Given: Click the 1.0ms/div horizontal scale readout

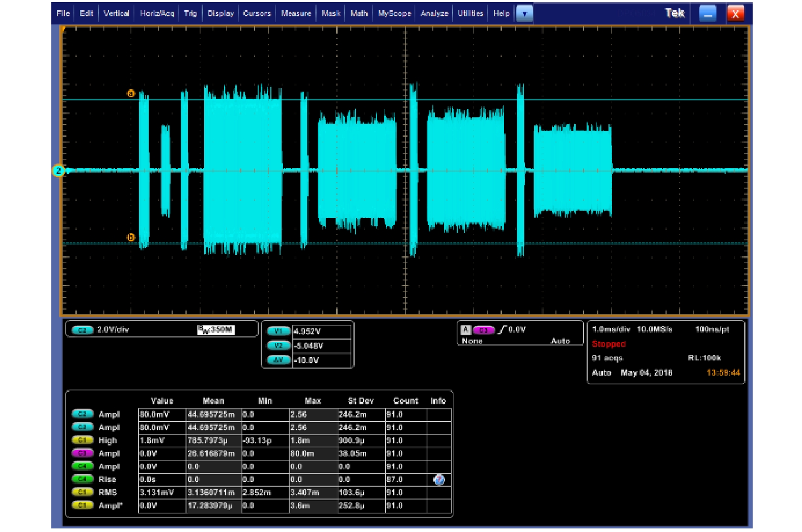Looking at the screenshot, I should [611, 330].
